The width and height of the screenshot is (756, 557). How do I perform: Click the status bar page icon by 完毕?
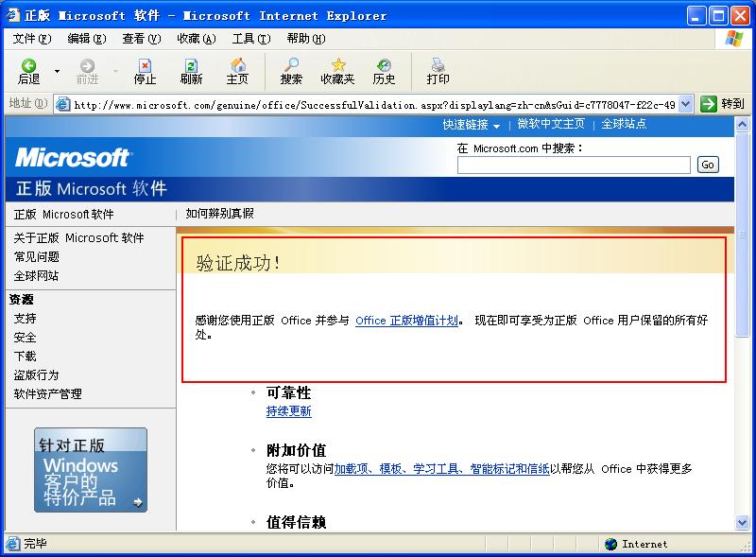(13, 544)
